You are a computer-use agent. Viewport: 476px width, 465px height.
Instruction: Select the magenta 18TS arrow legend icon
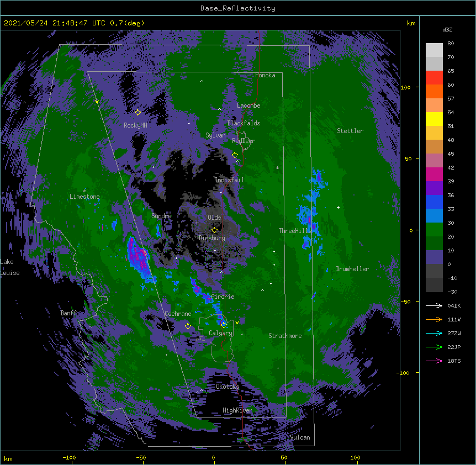point(434,361)
